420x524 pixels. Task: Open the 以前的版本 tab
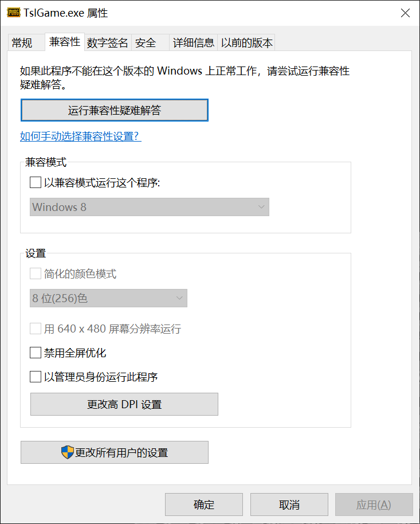coord(246,43)
